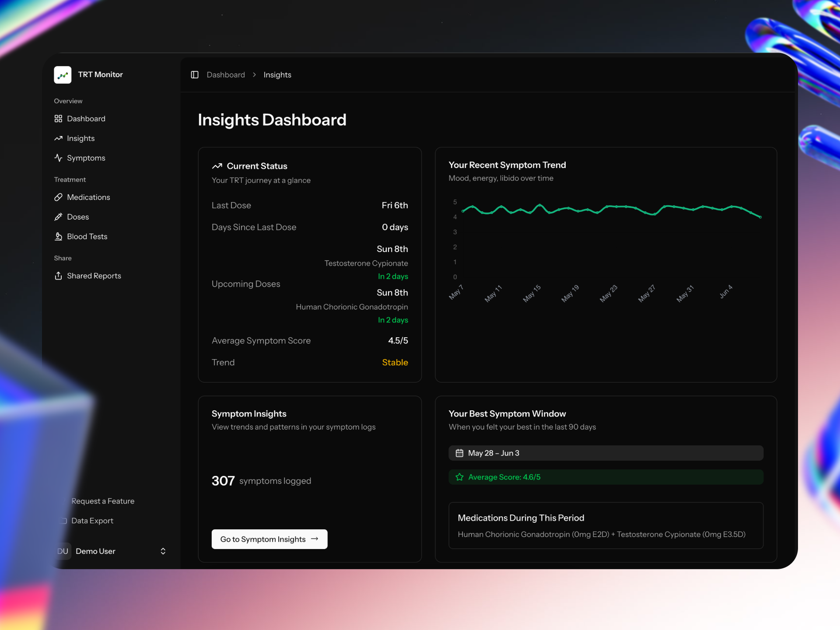Image resolution: width=840 pixels, height=630 pixels.
Task: Click the calendar icon beside May 28 – Jun 3
Action: (x=459, y=453)
